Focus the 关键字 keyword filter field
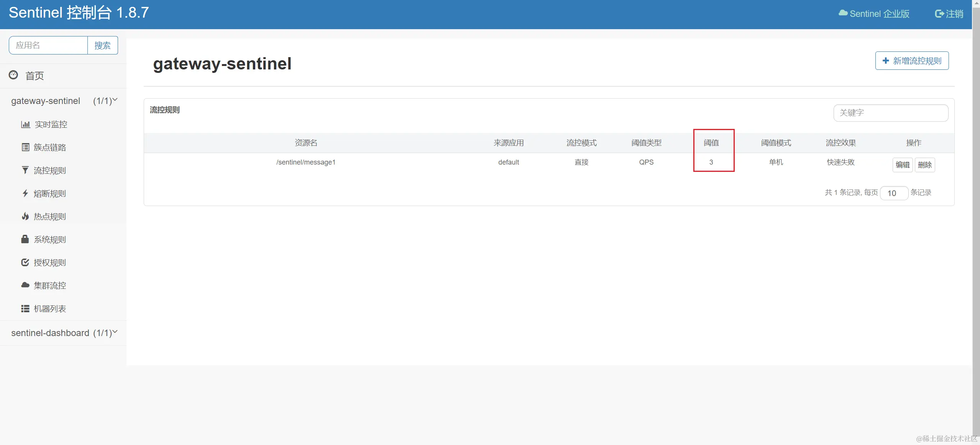 (x=890, y=113)
